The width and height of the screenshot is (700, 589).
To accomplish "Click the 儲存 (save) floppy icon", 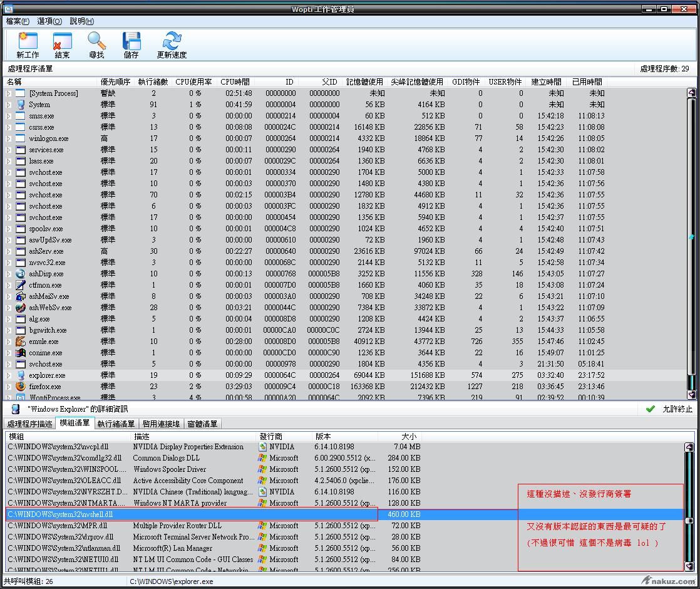I will click(131, 41).
